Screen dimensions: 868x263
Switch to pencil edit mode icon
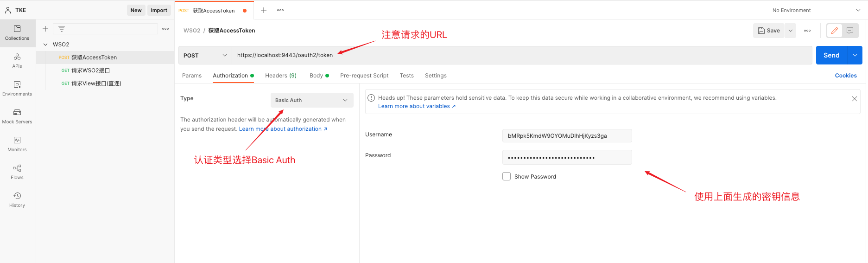pos(835,31)
